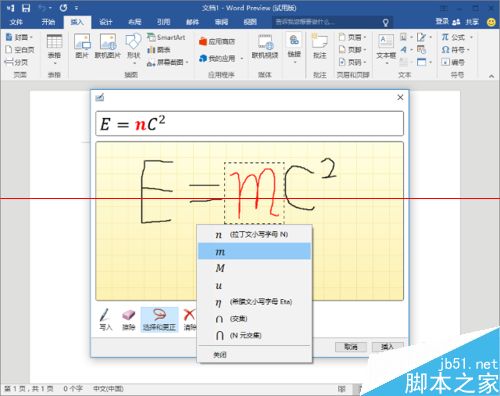Choose 'n' Latin small letter N option

tap(255, 235)
